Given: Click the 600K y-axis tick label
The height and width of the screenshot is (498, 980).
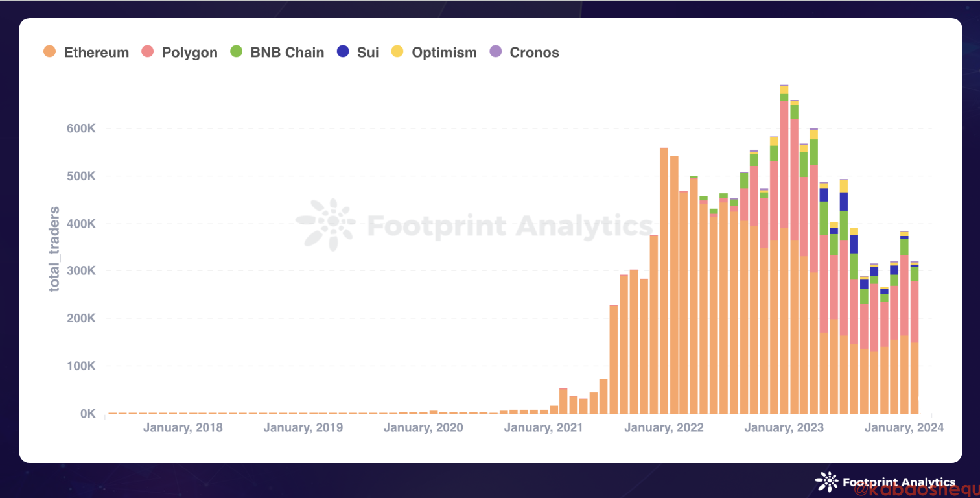Looking at the screenshot, I should [82, 128].
